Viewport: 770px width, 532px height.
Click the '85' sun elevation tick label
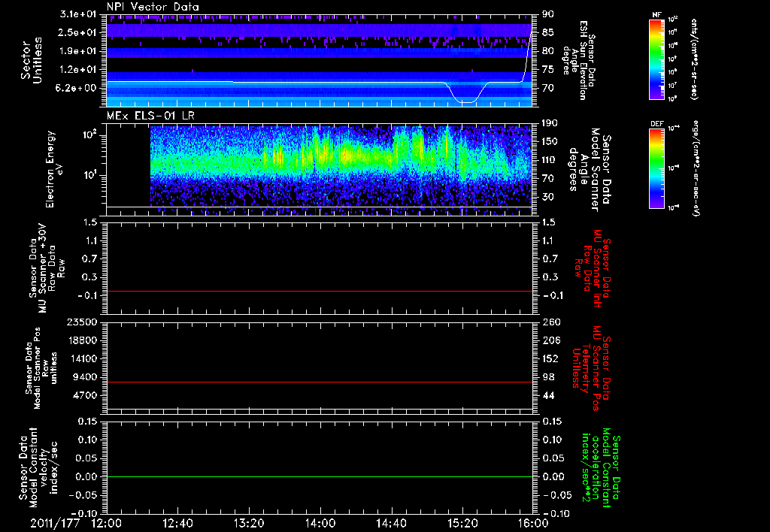[x=548, y=32]
